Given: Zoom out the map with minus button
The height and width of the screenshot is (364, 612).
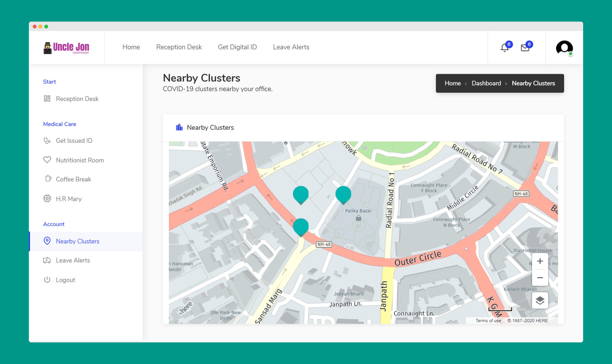Looking at the screenshot, I should point(540,278).
